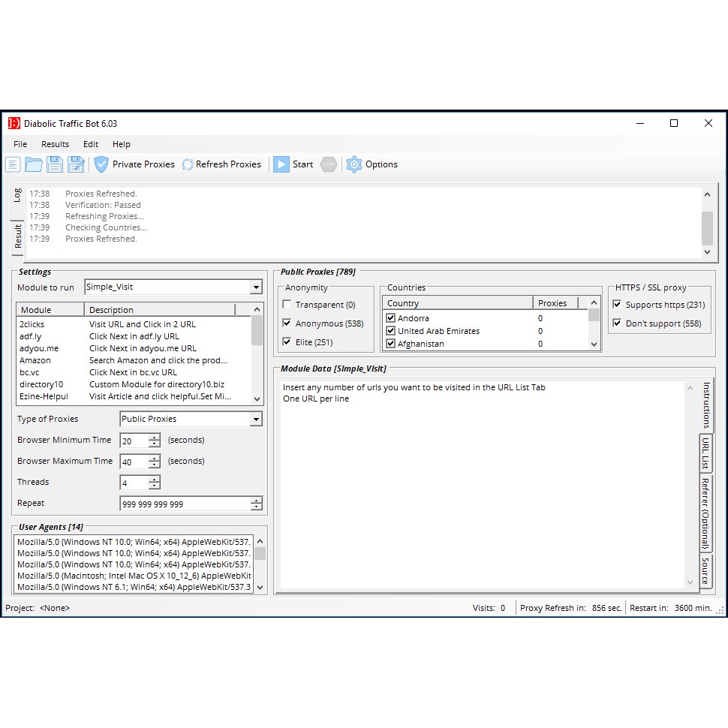Toggle the Supports https checkbox
Image resolution: width=728 pixels, height=728 pixels.
point(617,305)
